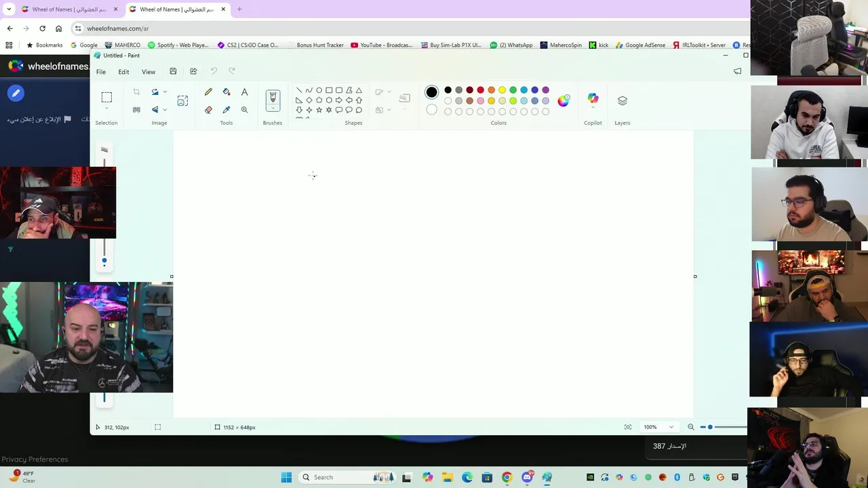
Task: Click the Save icon in Paint title bar
Action: pos(173,71)
